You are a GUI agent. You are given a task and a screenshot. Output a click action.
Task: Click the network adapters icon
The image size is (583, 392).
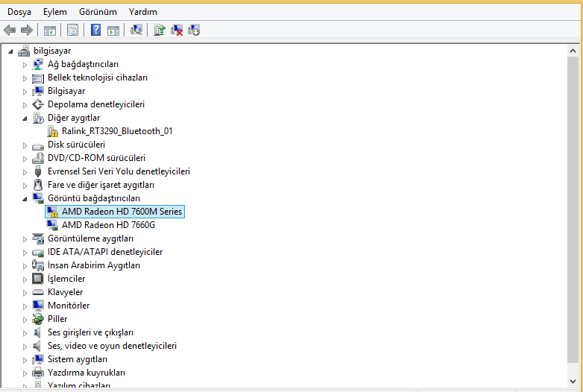(x=37, y=64)
